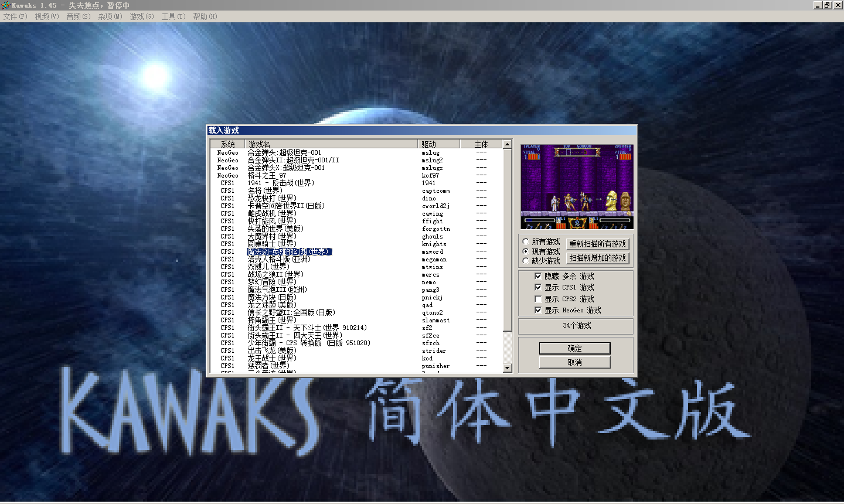The image size is (844, 504).
Task: Click the Kawaks title bar app icon
Action: point(5,5)
